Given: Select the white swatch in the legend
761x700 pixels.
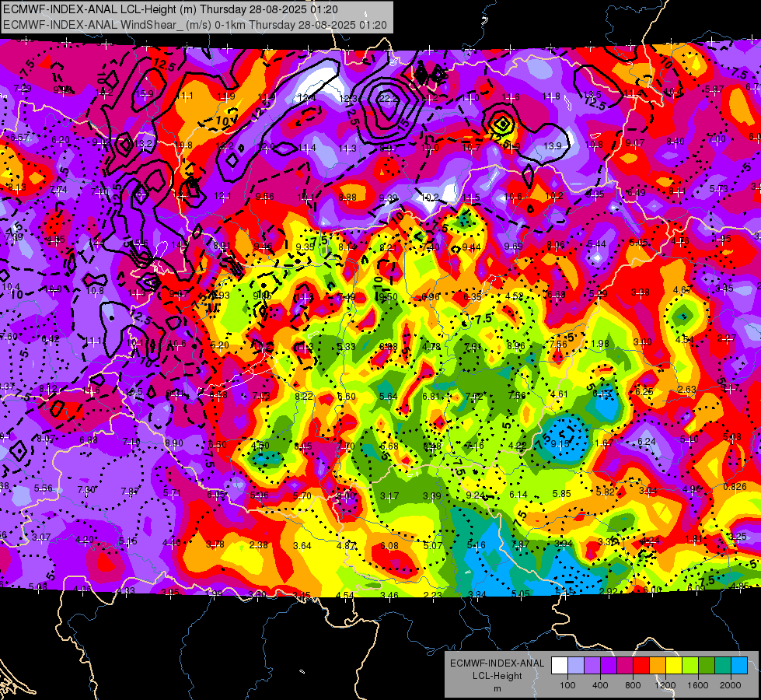Looking at the screenshot, I should (x=559, y=666).
